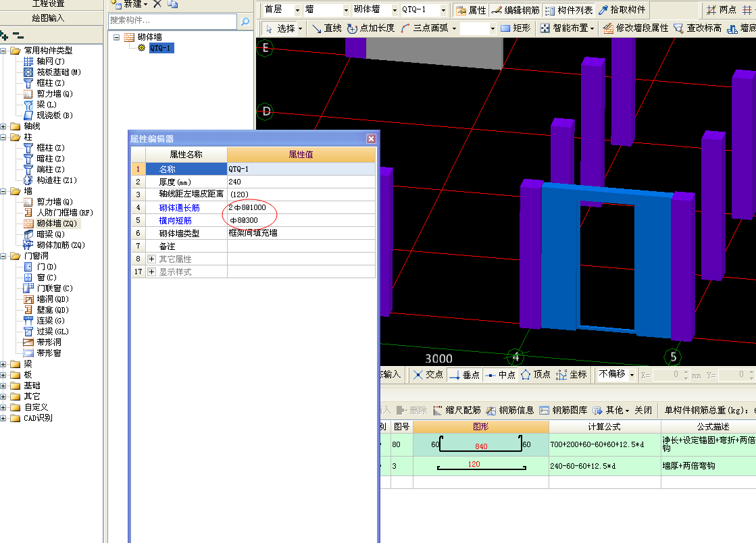Click 编辑钢筋 toolbar button
756x543 pixels.
[515, 10]
